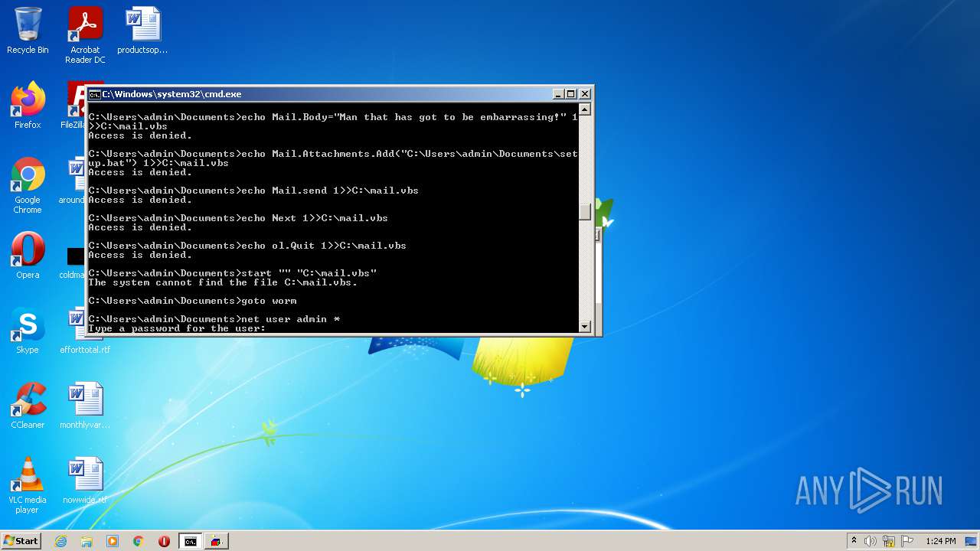The image size is (980, 551).
Task: Minimize the cmd.exe window
Action: [x=559, y=94]
